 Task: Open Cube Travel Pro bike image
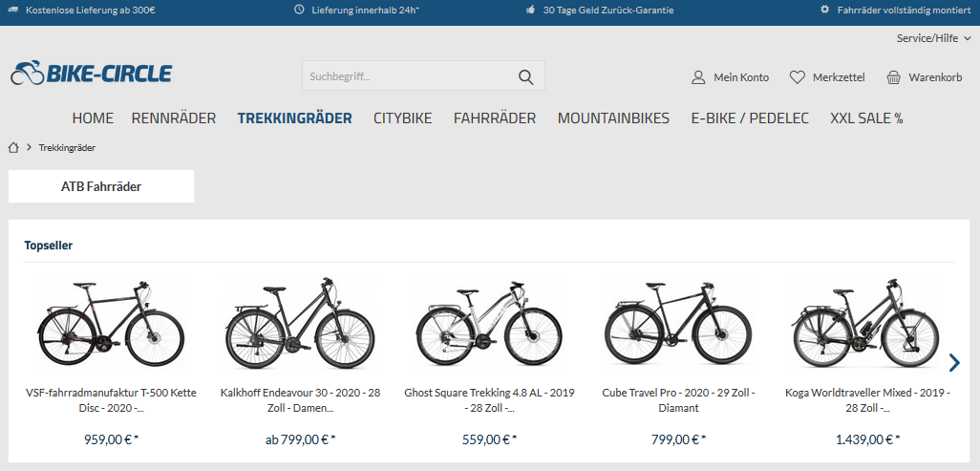tap(678, 324)
